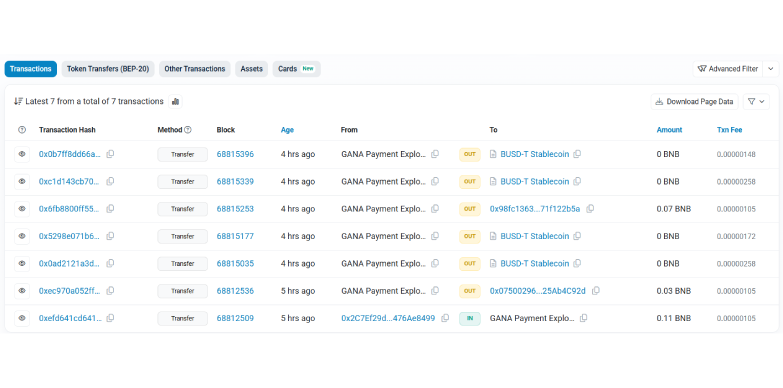This screenshot has height=388, width=783.
Task: Open sender address 0x2C7Ef29d...476Ae8499
Action: point(388,318)
